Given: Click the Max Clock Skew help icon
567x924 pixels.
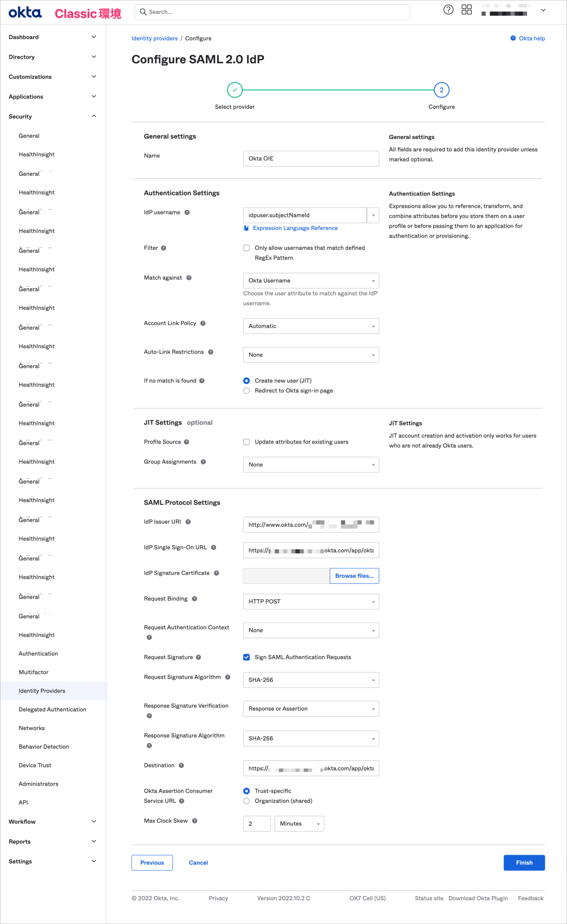Looking at the screenshot, I should pos(195,821).
